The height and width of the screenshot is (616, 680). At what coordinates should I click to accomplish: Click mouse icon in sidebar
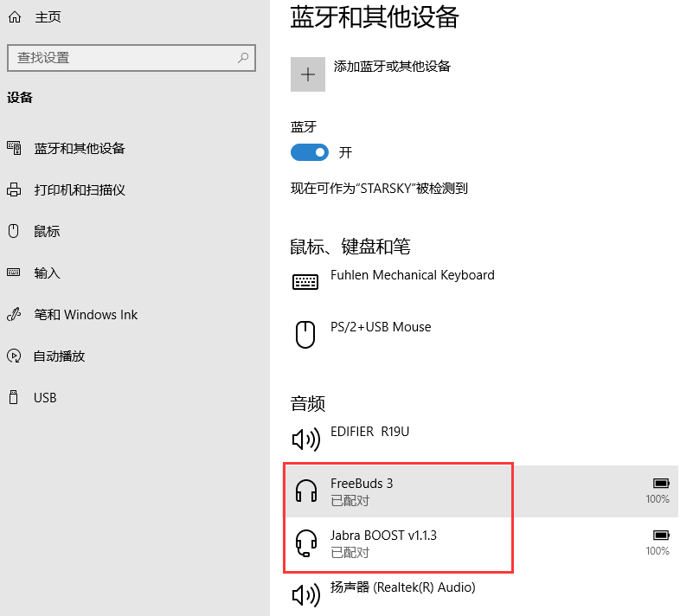tap(14, 231)
